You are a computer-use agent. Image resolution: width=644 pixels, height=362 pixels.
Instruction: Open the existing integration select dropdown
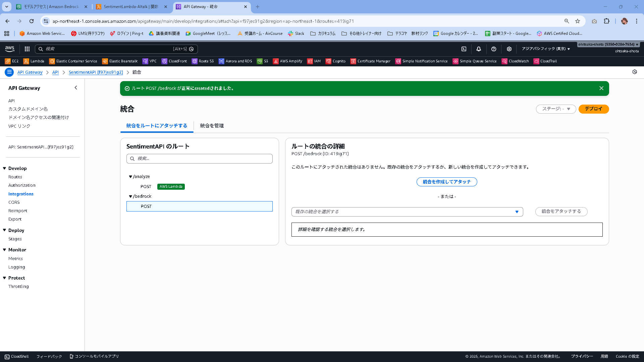pos(407,212)
